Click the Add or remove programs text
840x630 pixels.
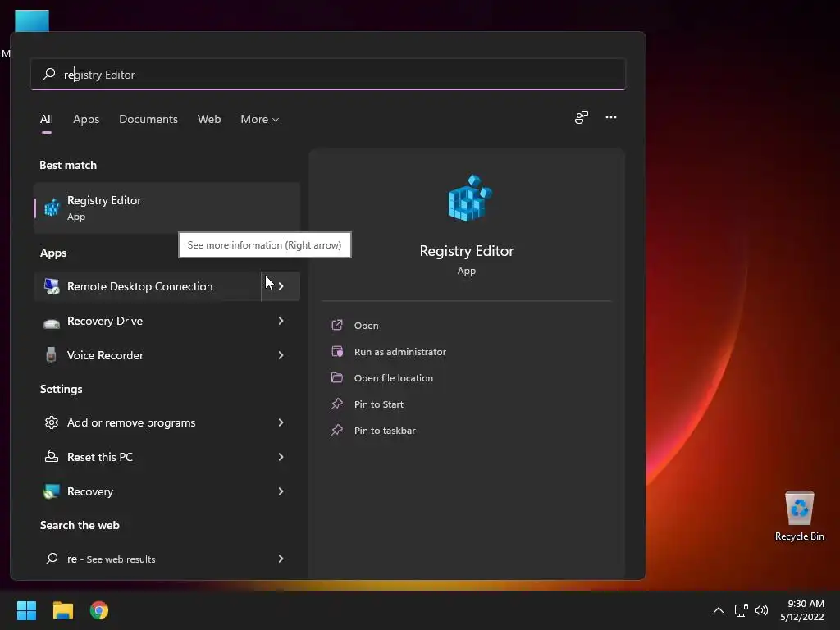(x=131, y=422)
